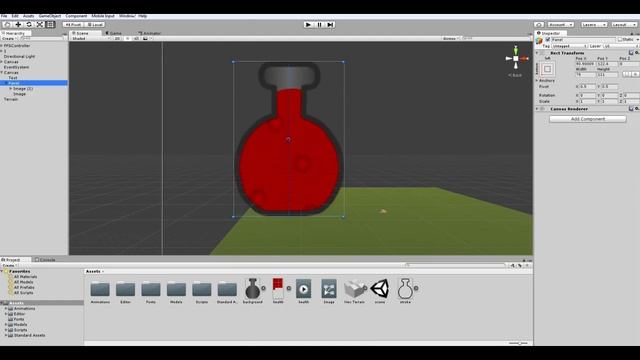
Task: Toggle scene audio button in Scene toolbar
Action: click(136, 38)
